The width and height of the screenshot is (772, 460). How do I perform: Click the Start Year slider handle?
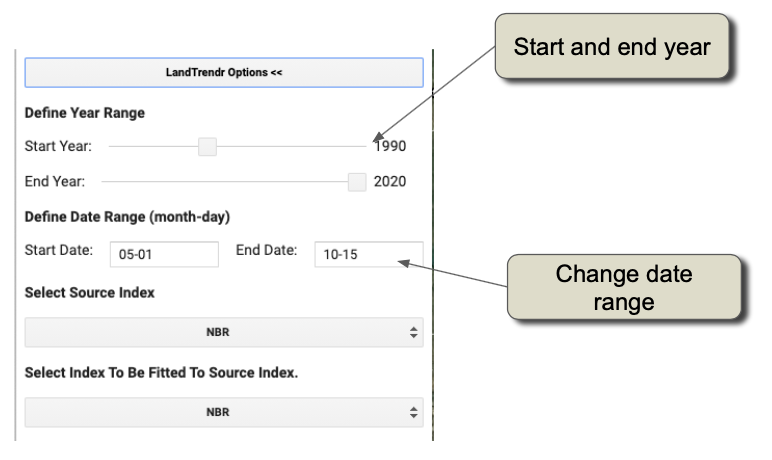207,147
